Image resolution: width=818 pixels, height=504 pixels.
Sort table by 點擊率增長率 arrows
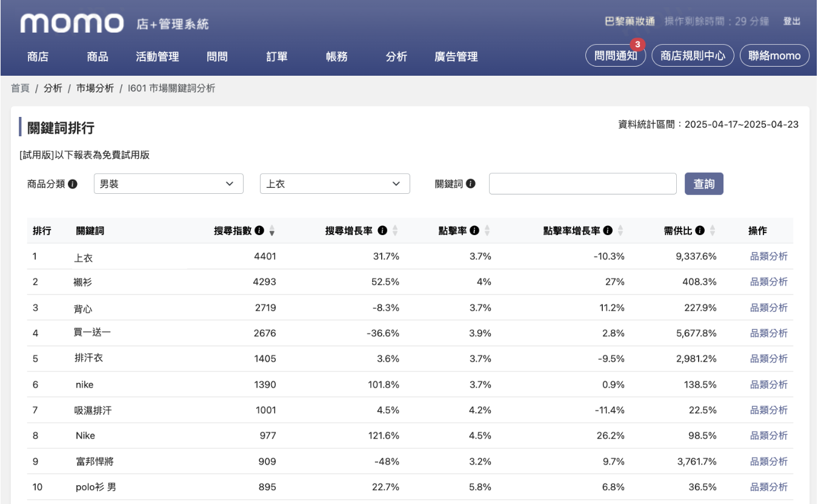click(620, 231)
